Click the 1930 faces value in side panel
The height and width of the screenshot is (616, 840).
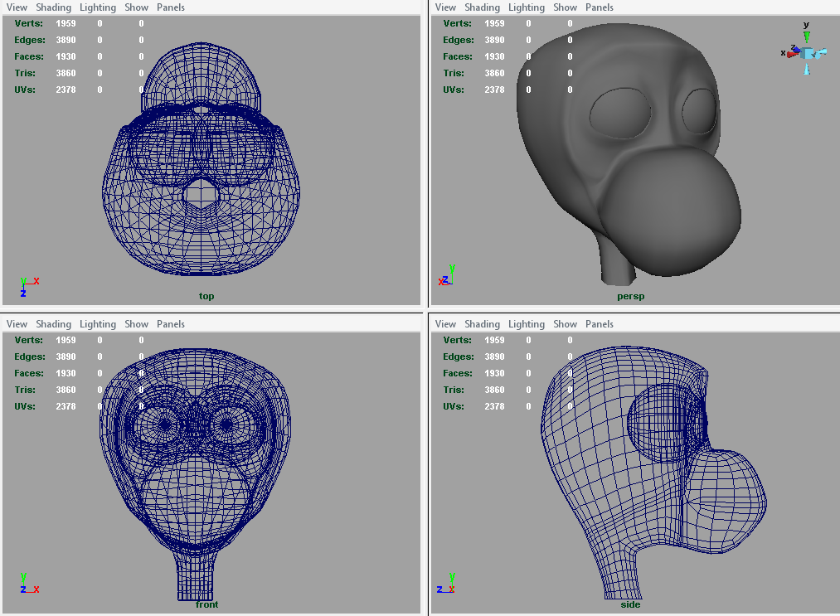(x=494, y=373)
